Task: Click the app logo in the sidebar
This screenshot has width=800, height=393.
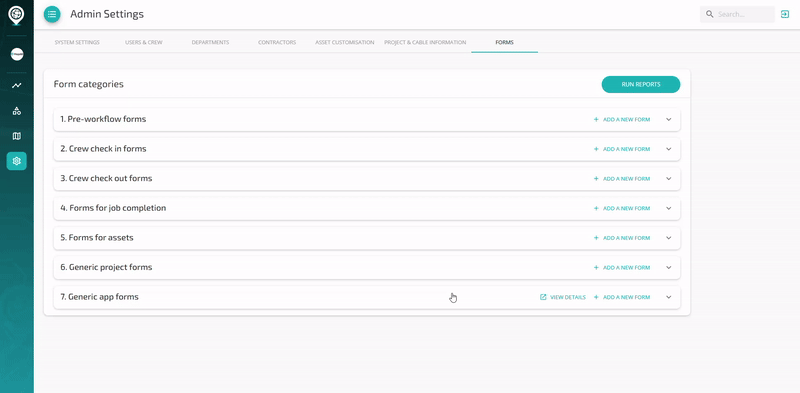Action: point(16,15)
